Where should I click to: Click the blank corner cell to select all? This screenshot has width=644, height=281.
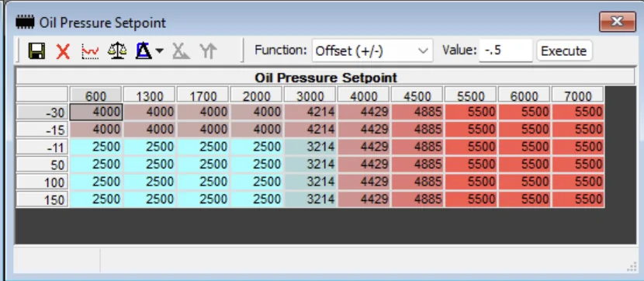click(x=42, y=95)
